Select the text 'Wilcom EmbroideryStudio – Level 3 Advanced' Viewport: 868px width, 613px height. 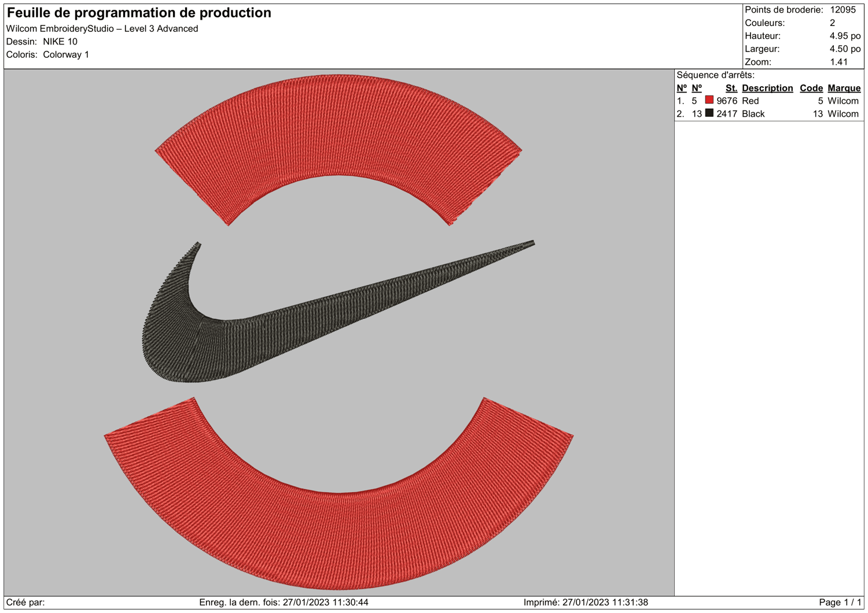click(102, 29)
